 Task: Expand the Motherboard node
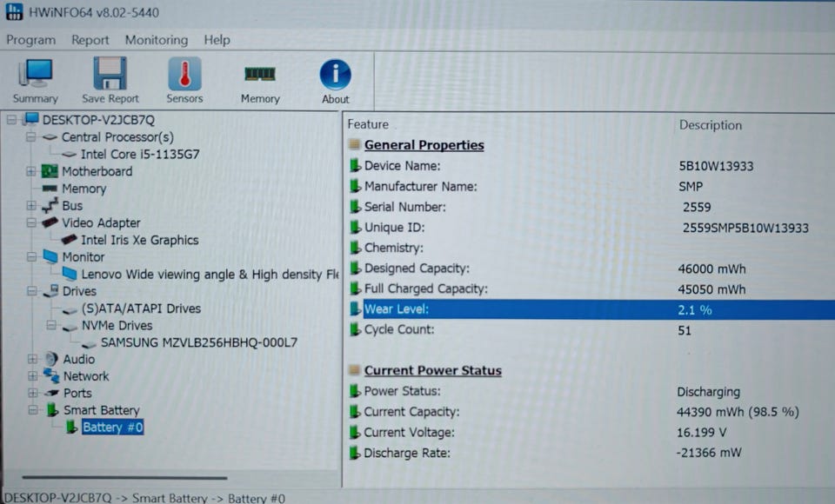tap(31, 171)
